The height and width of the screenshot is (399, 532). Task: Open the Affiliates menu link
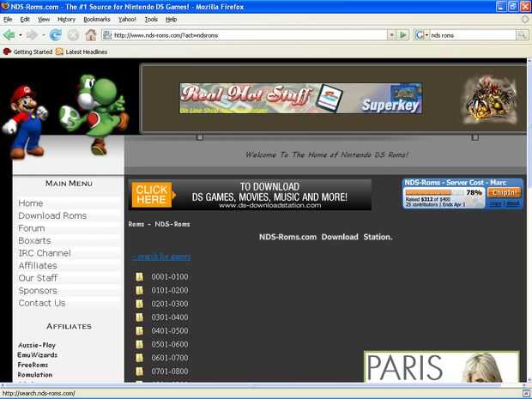[38, 266]
